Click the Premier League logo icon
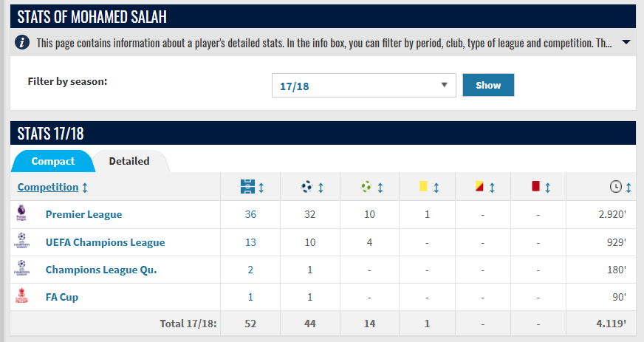The image size is (644, 342). tap(21, 213)
